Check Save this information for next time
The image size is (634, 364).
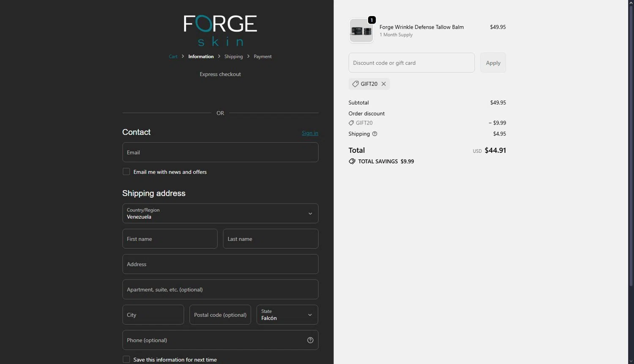tap(126, 359)
